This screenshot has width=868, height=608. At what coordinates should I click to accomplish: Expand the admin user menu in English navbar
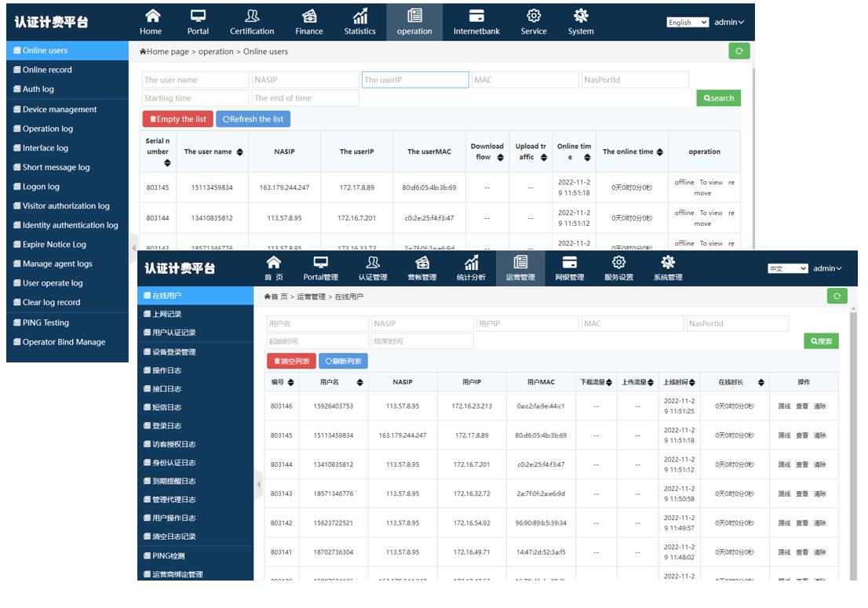click(729, 23)
